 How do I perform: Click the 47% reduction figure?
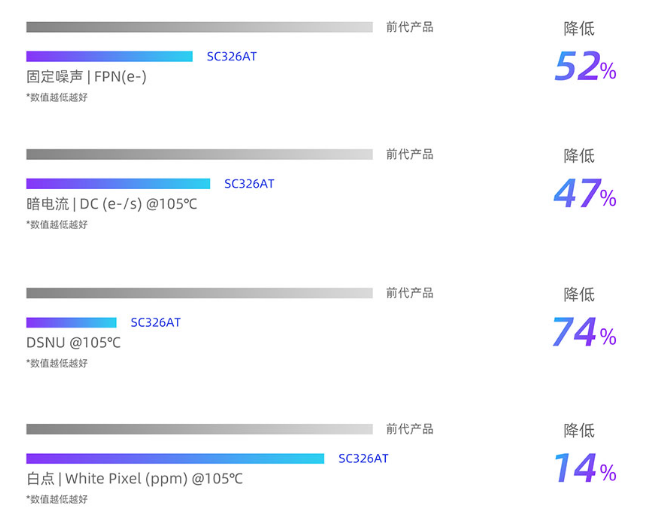[x=585, y=194]
